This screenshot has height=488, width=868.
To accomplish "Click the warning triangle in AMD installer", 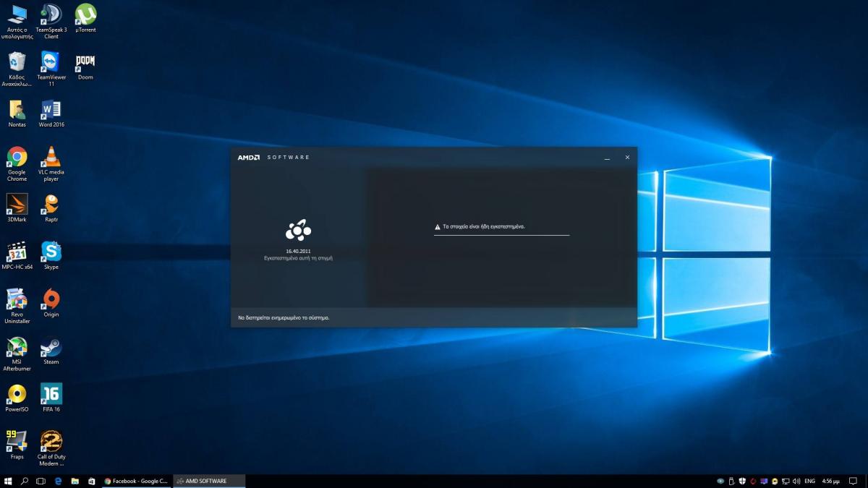I will coord(437,227).
